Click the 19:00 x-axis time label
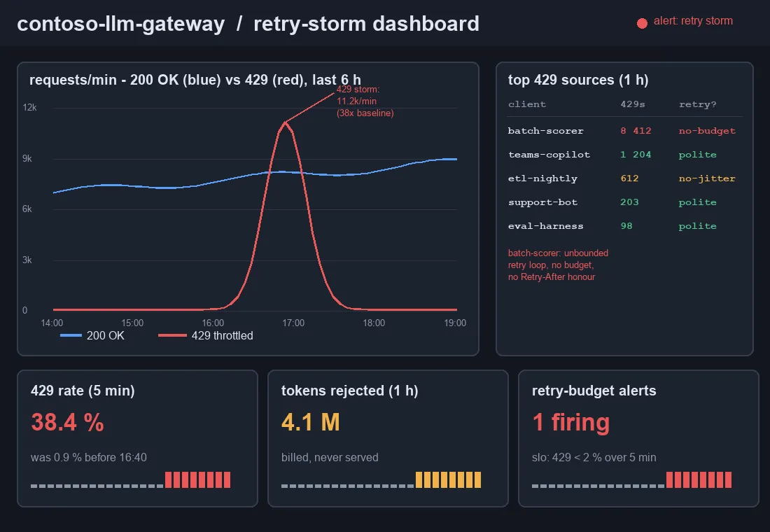 455,323
